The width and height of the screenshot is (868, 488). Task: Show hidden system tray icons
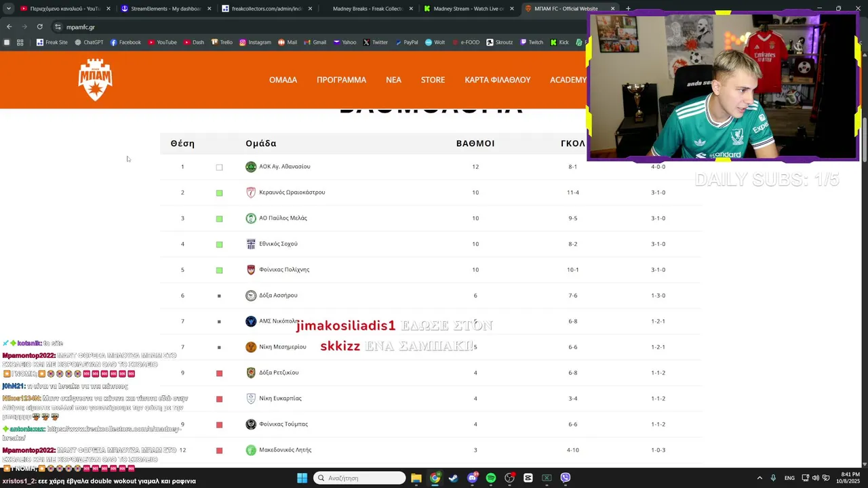click(x=759, y=478)
